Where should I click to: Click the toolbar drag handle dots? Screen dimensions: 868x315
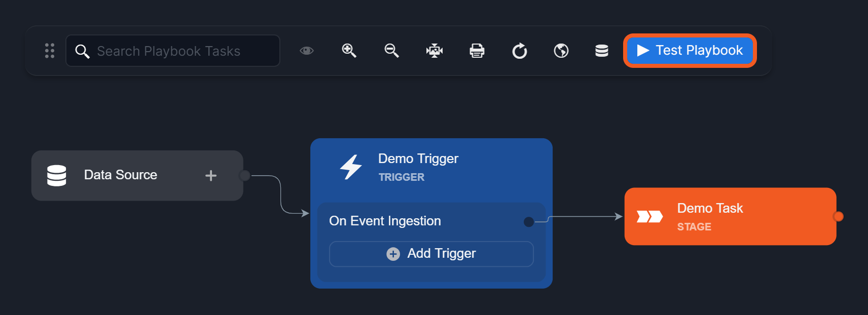50,51
